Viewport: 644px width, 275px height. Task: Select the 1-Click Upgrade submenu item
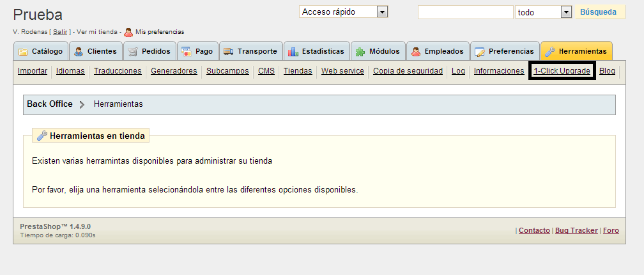(x=562, y=71)
